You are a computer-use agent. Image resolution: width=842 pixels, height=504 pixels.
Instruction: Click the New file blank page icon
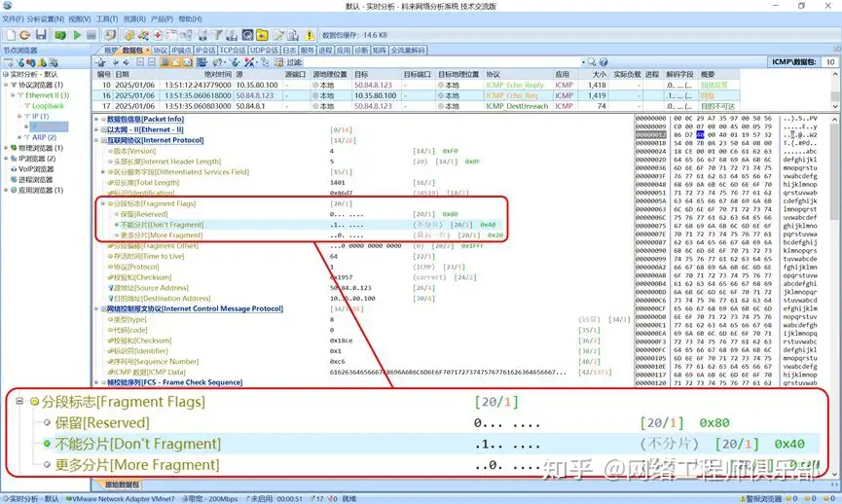pyautogui.click(x=9, y=35)
